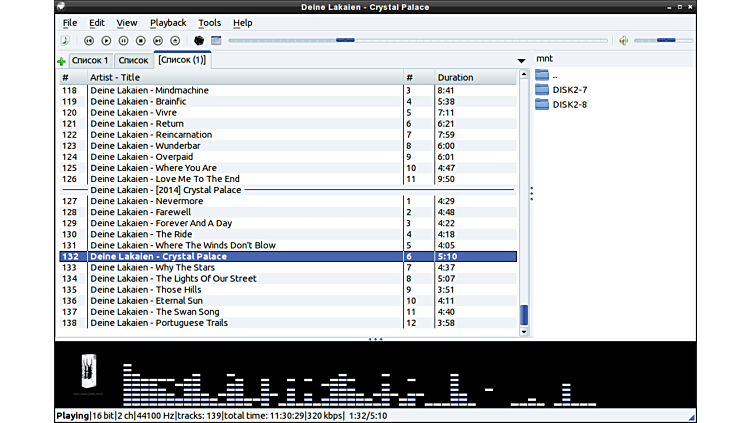Open the DISK2-7 folder
Screen dimensions: 752x423
click(x=569, y=90)
